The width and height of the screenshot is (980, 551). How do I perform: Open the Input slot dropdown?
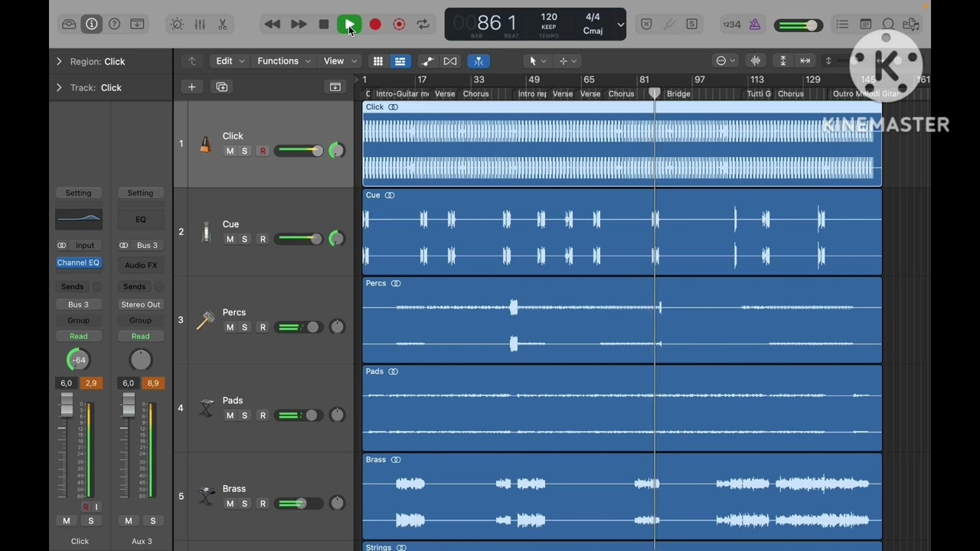85,246
